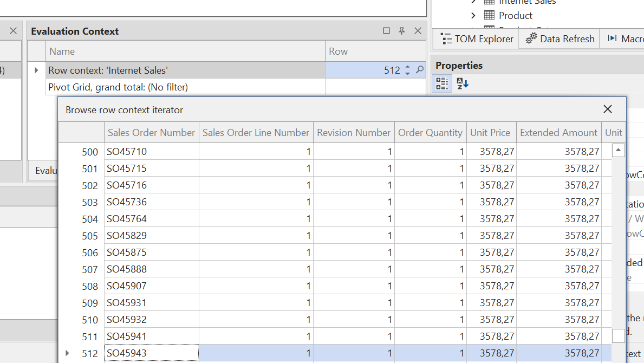644x363 pixels.
Task: Expand the Row context 'Internet Sales' entry
Action: pyautogui.click(x=36, y=70)
